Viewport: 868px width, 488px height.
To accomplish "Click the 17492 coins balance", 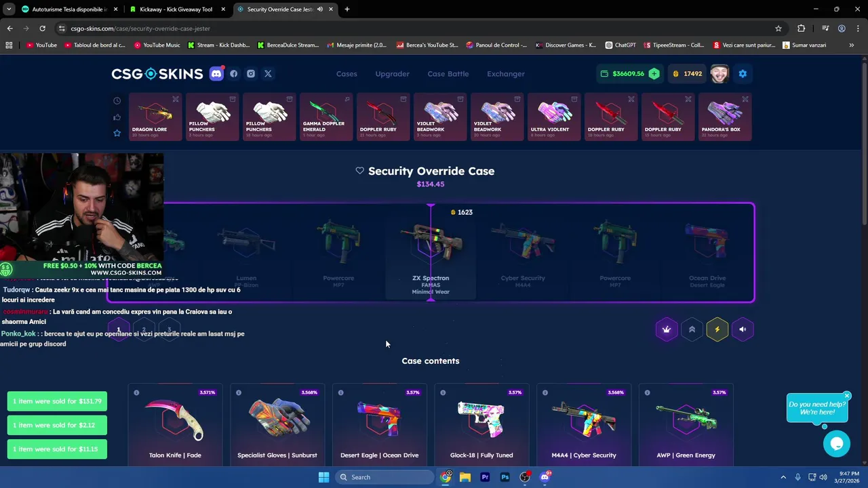I will coord(686,74).
